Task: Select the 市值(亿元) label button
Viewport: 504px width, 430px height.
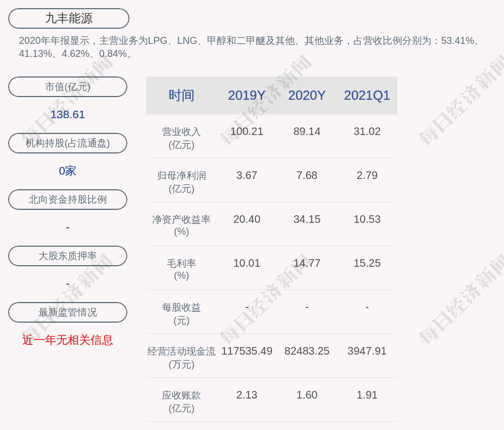Action: point(68,87)
